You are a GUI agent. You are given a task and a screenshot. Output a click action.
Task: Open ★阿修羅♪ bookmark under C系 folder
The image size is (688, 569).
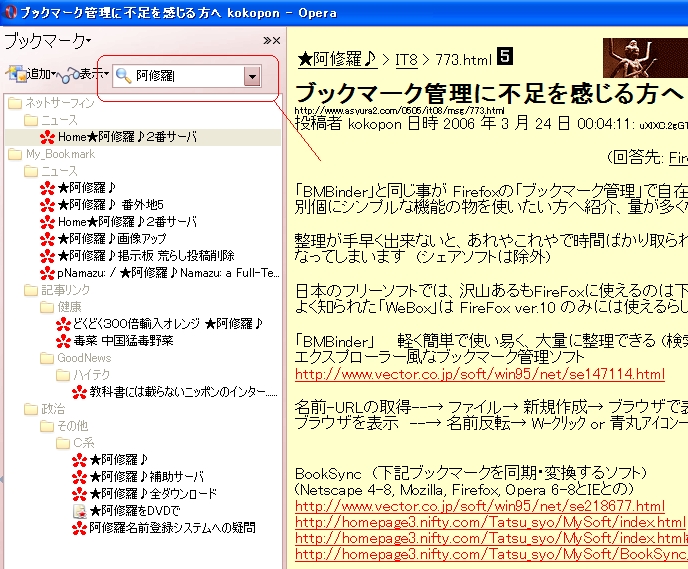pyautogui.click(x=118, y=460)
